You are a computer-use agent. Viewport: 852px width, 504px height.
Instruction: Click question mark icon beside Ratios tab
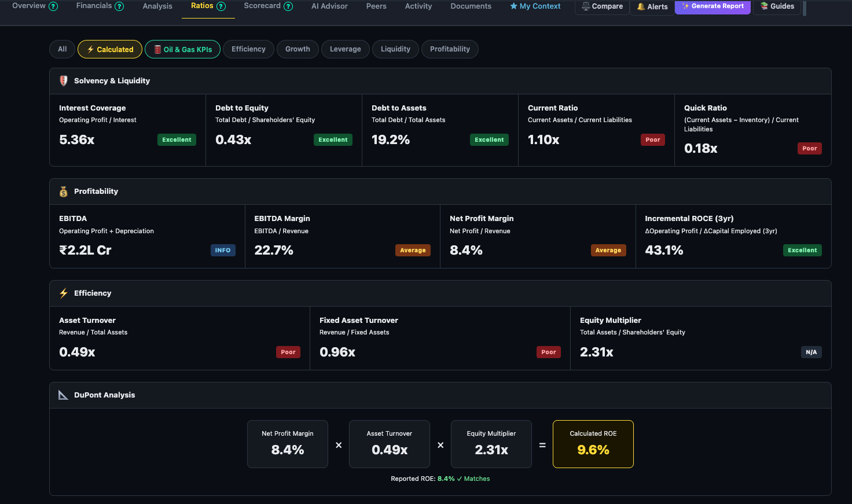pyautogui.click(x=221, y=6)
